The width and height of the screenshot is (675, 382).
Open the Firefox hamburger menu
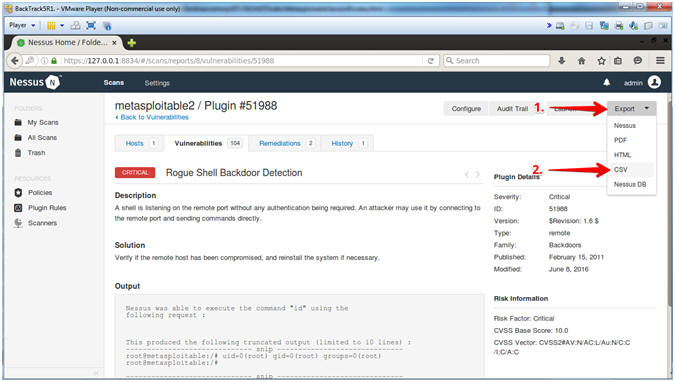tap(660, 61)
